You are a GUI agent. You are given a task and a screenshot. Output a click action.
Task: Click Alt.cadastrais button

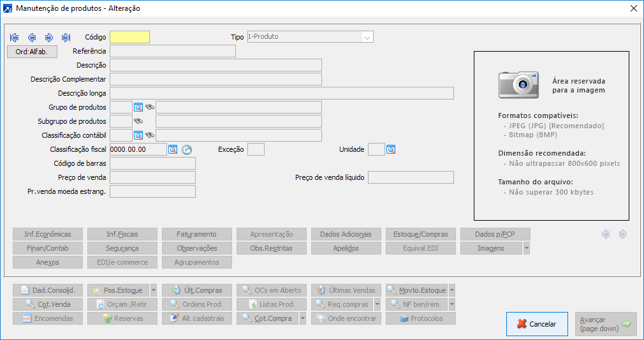[x=197, y=318]
